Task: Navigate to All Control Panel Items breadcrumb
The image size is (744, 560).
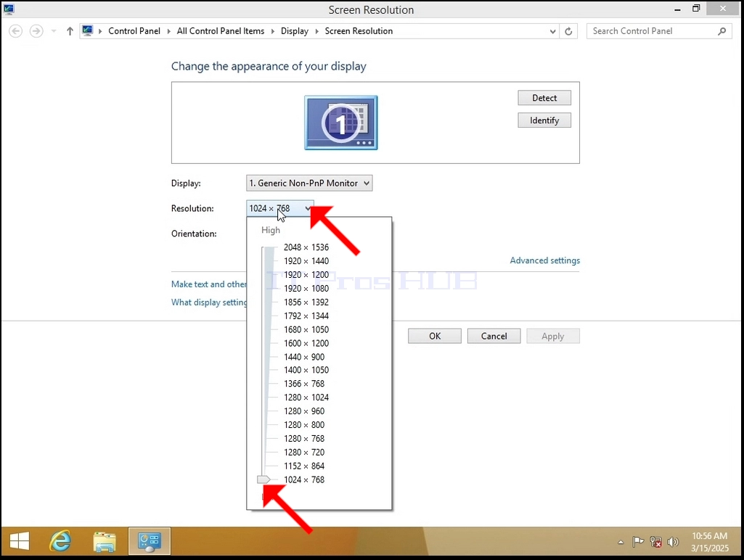Action: click(x=221, y=30)
